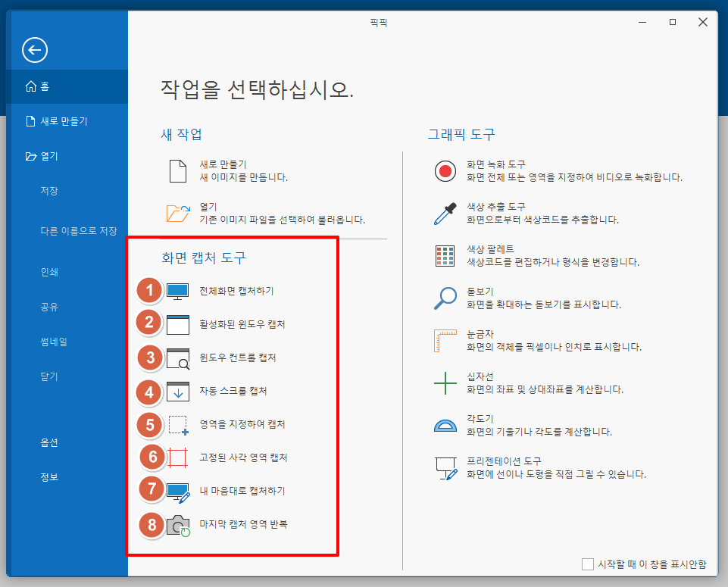Screen dimensions: 728x587
Task: Click the magnifier glass icon
Action: [445, 298]
